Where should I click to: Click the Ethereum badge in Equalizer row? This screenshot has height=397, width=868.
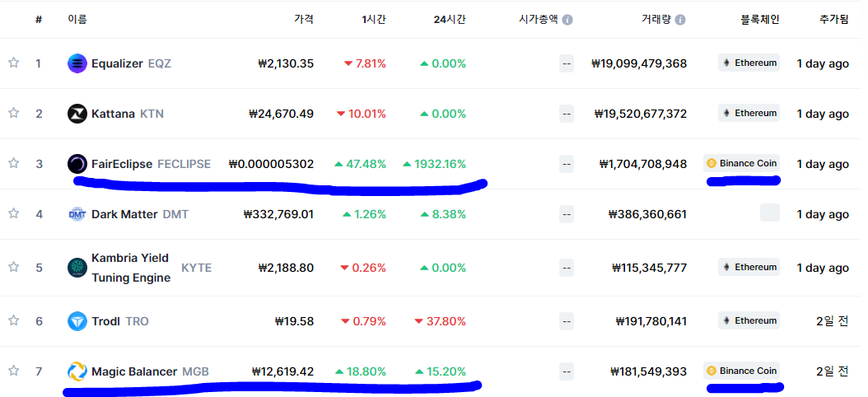pyautogui.click(x=749, y=63)
